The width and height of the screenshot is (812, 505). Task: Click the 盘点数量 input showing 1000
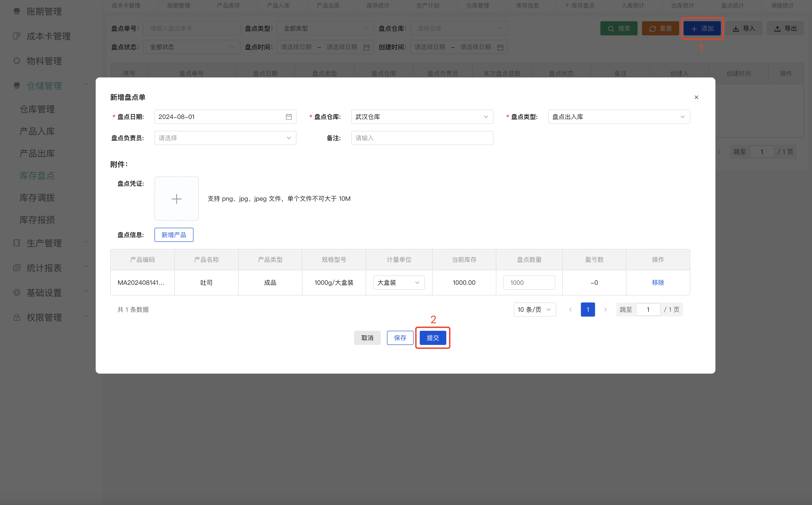pyautogui.click(x=529, y=282)
